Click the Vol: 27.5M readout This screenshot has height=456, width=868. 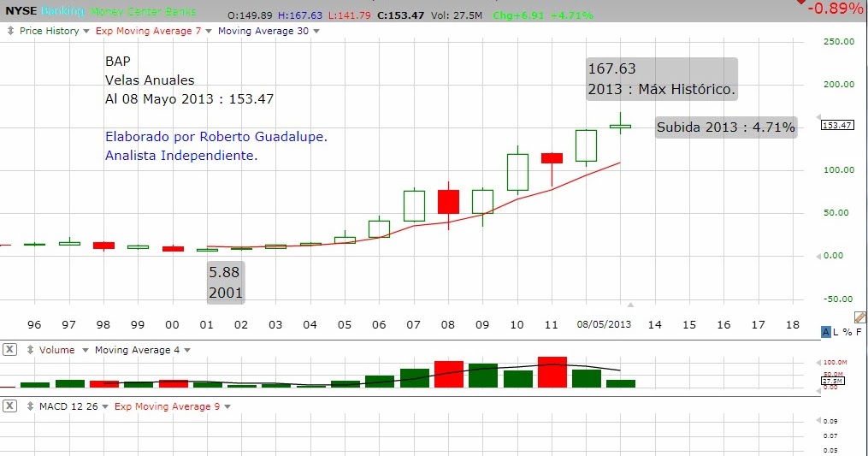coord(457,15)
